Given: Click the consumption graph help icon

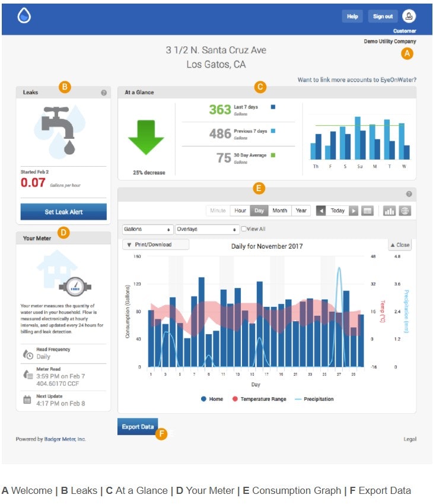Looking at the screenshot, I should point(409,194).
